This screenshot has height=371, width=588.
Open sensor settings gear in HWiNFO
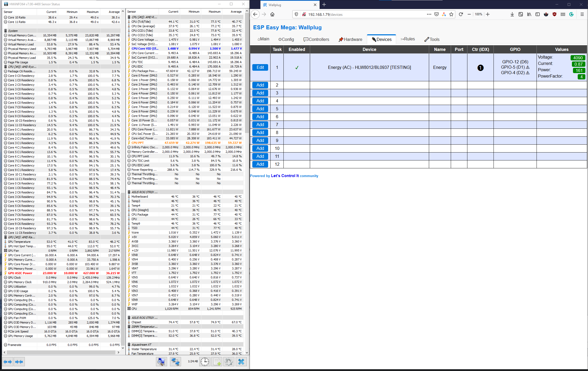pos(229,362)
